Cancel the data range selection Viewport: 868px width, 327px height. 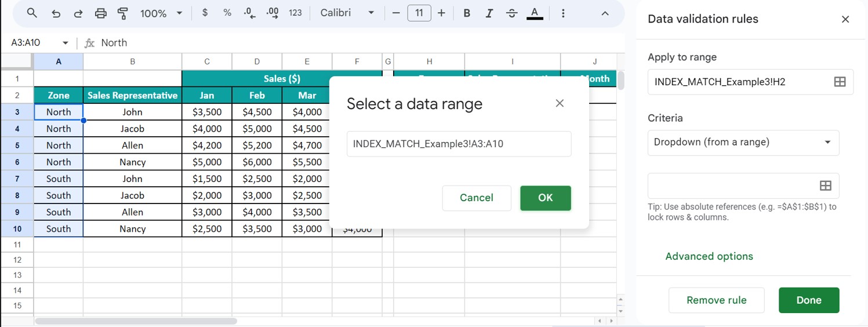(477, 198)
